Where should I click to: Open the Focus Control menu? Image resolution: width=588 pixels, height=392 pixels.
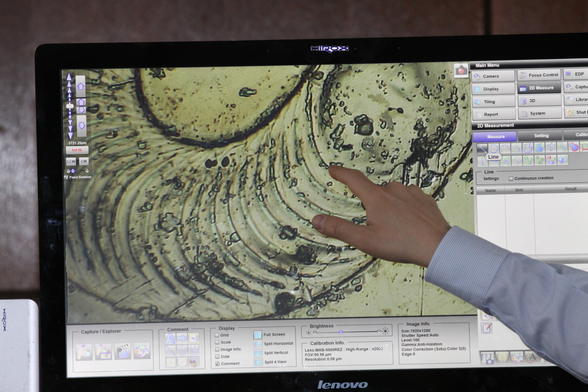point(539,75)
